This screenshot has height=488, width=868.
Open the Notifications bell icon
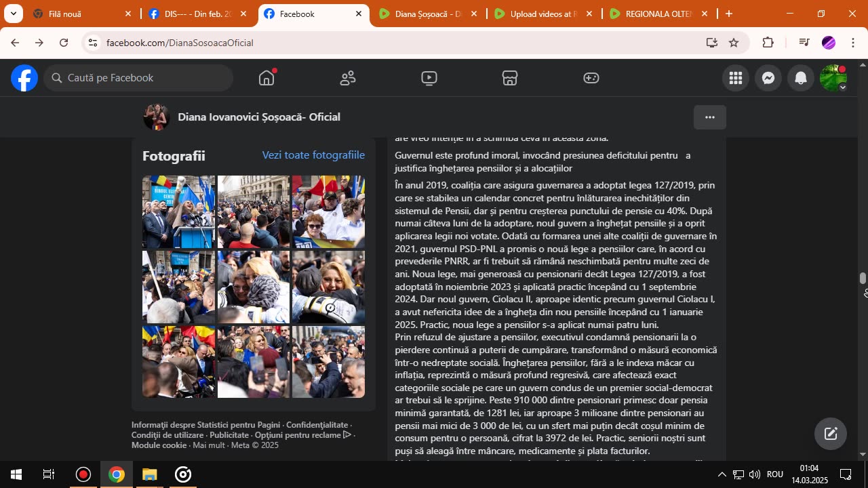(x=801, y=78)
